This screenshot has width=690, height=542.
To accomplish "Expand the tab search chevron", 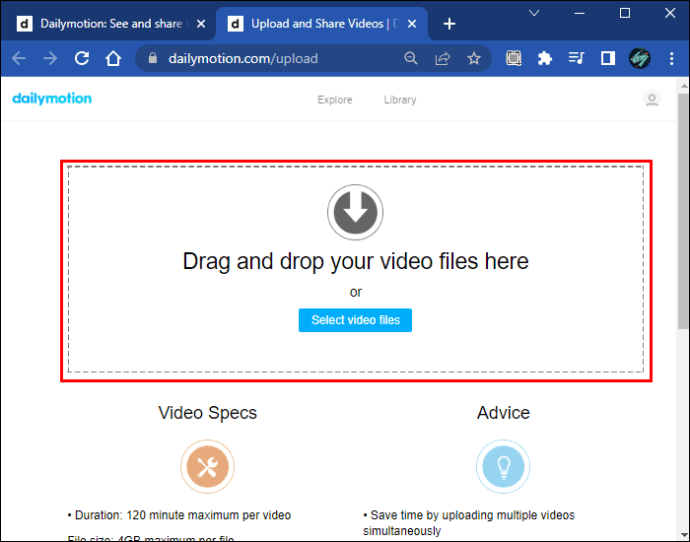I will 534,13.
